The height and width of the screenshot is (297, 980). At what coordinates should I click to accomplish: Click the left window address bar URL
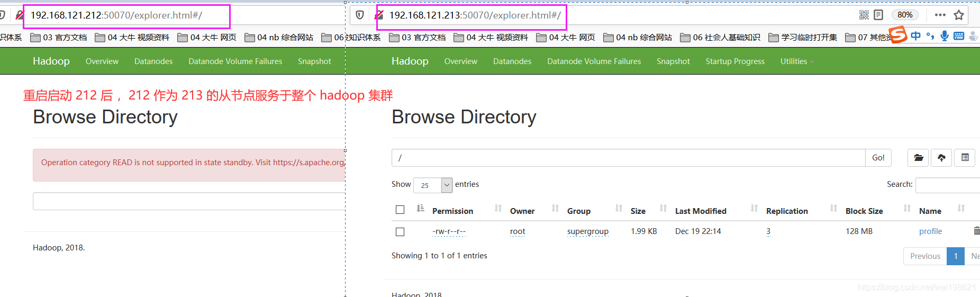point(116,15)
